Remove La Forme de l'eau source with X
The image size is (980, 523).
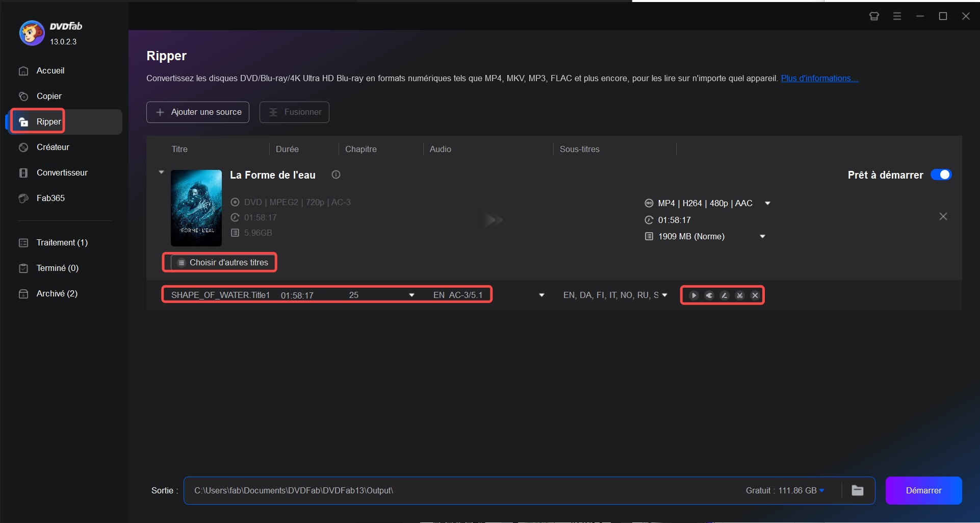943,216
